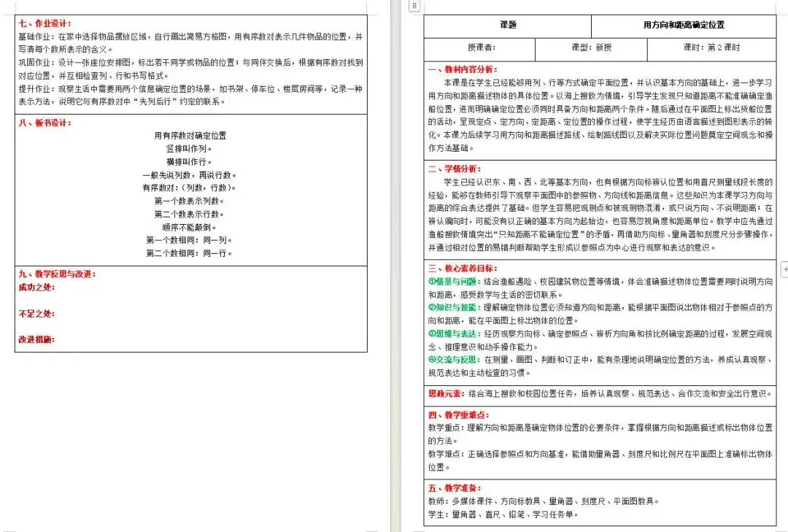Click the red label 不足之处
This screenshot has width=788, height=532.
pyautogui.click(x=36, y=313)
